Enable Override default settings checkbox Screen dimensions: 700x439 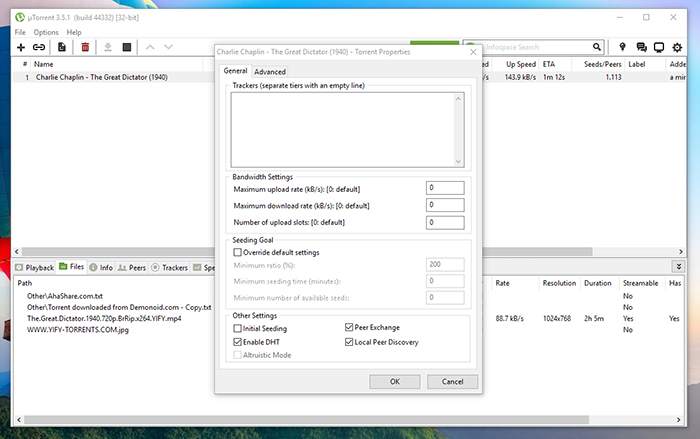238,252
